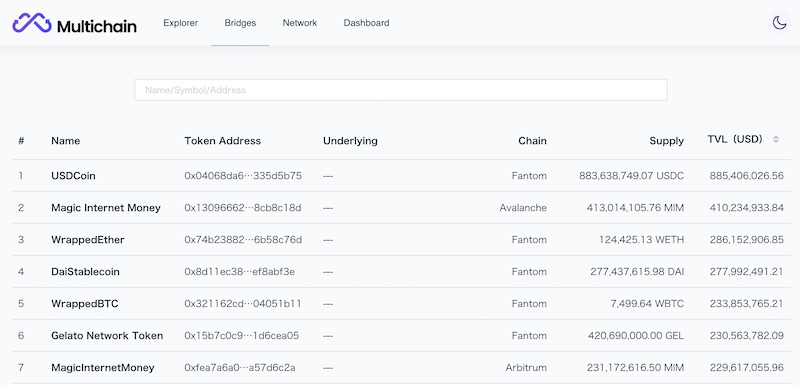Screen dimensions: 800x385
Task: Click address 0x15b7c0c9···1d6cea05
Action: pyautogui.click(x=241, y=336)
